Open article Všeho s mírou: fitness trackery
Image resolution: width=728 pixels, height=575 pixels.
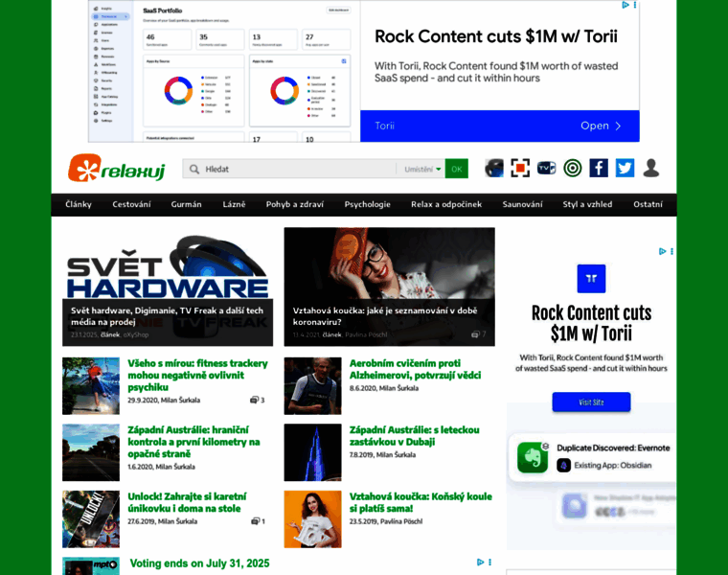(197, 376)
